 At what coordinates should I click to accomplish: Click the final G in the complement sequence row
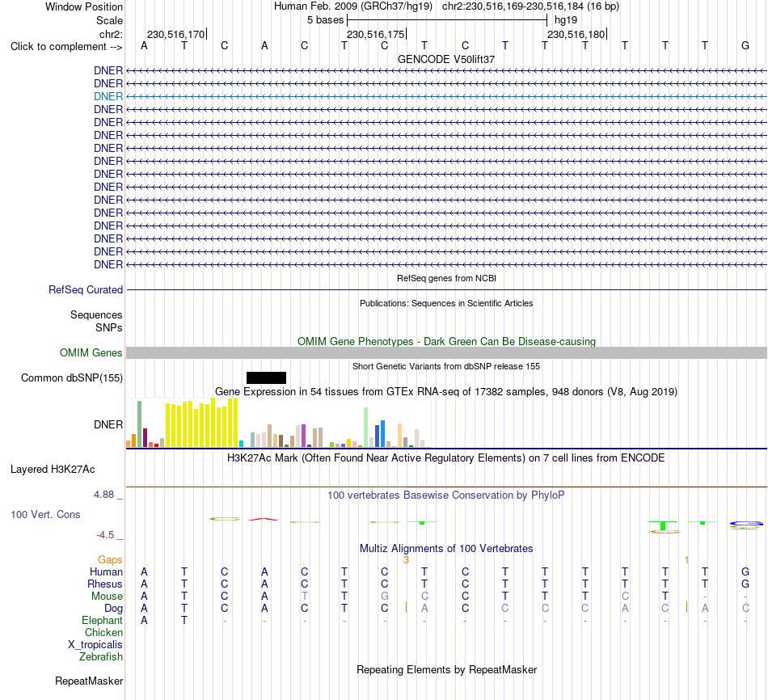coord(745,45)
